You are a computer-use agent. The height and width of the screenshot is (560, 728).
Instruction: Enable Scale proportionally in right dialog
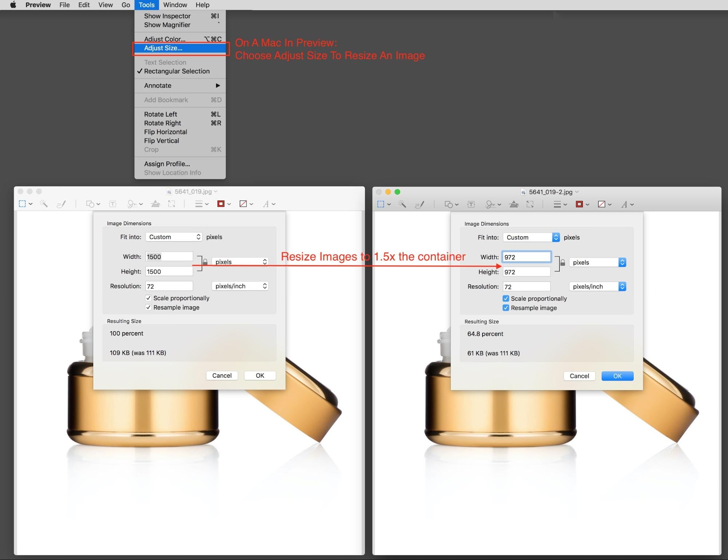(505, 298)
